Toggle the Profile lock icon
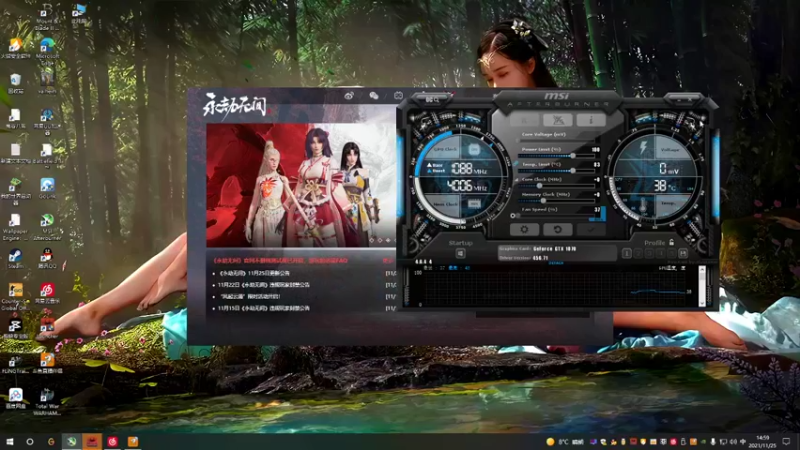 [671, 242]
